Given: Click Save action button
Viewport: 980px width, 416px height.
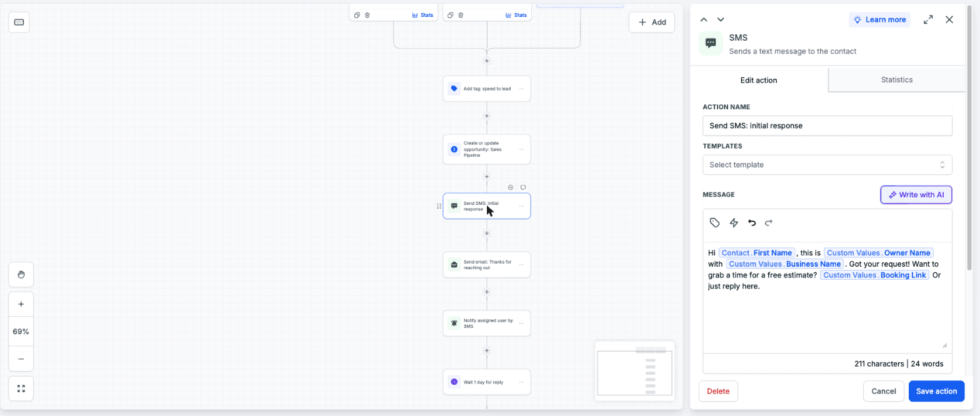Looking at the screenshot, I should 936,391.
